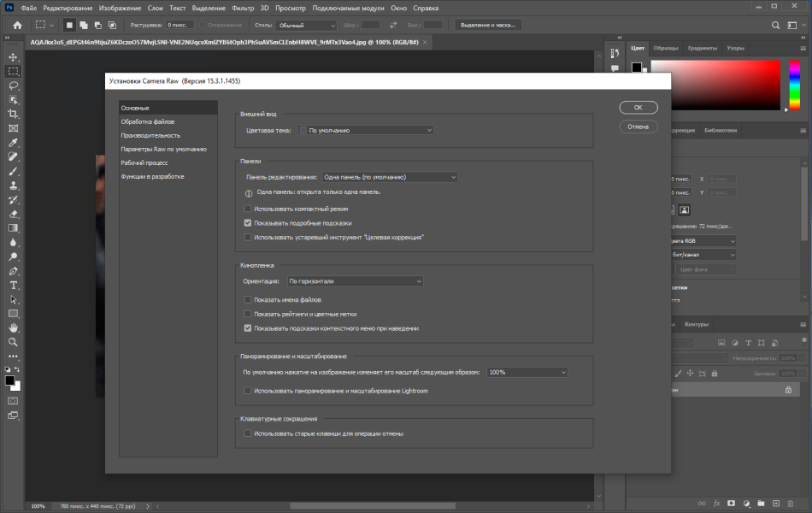Image resolution: width=812 pixels, height=513 pixels.
Task: Open the 'Фильтр' menu
Action: click(x=243, y=8)
